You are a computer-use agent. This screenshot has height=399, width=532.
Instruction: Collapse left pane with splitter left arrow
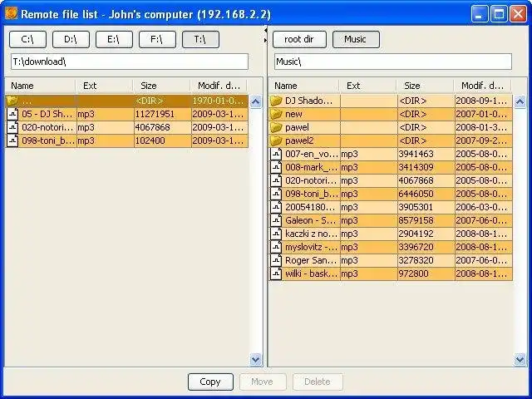coord(265,31)
